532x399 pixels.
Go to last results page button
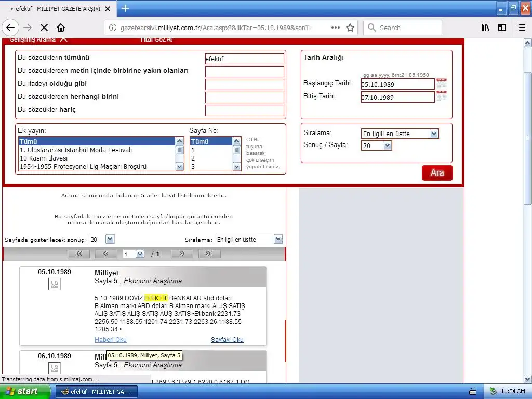pos(209,254)
